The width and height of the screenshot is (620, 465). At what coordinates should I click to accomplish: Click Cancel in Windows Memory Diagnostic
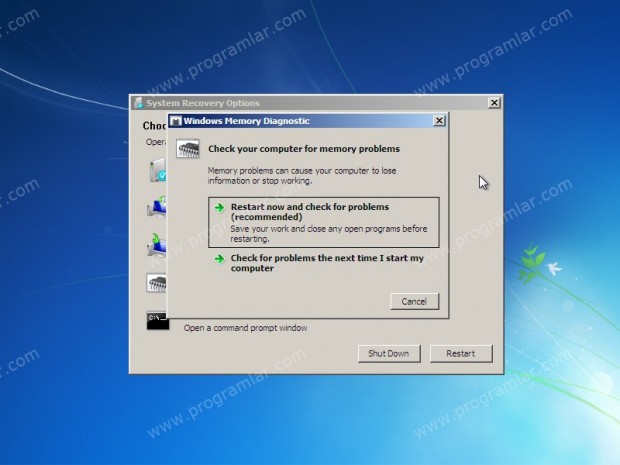414,302
